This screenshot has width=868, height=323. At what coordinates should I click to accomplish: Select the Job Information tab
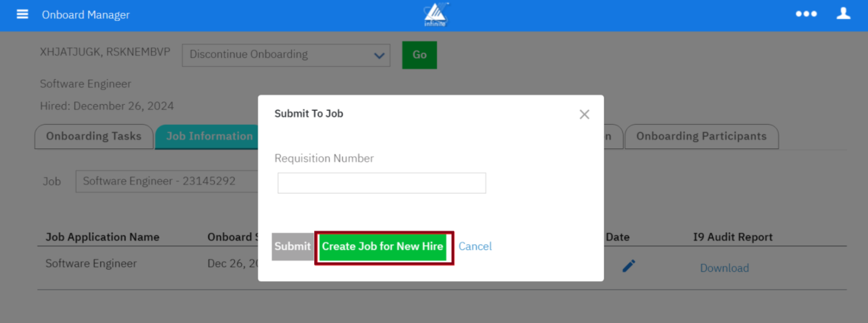[x=209, y=136]
